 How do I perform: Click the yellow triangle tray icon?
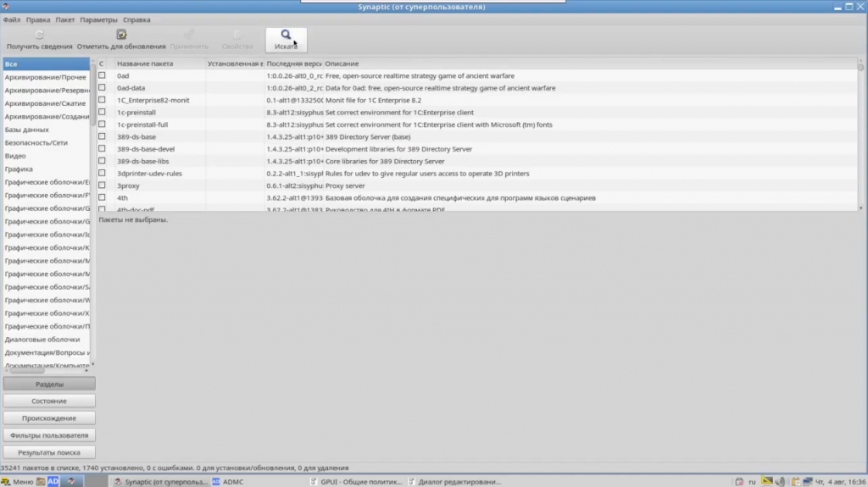tap(766, 481)
